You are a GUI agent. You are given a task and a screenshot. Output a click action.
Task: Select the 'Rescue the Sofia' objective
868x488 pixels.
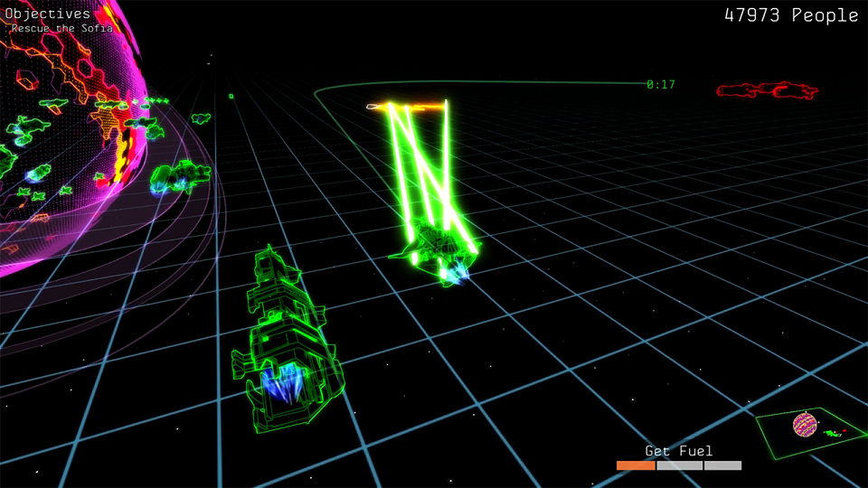pyautogui.click(x=62, y=28)
